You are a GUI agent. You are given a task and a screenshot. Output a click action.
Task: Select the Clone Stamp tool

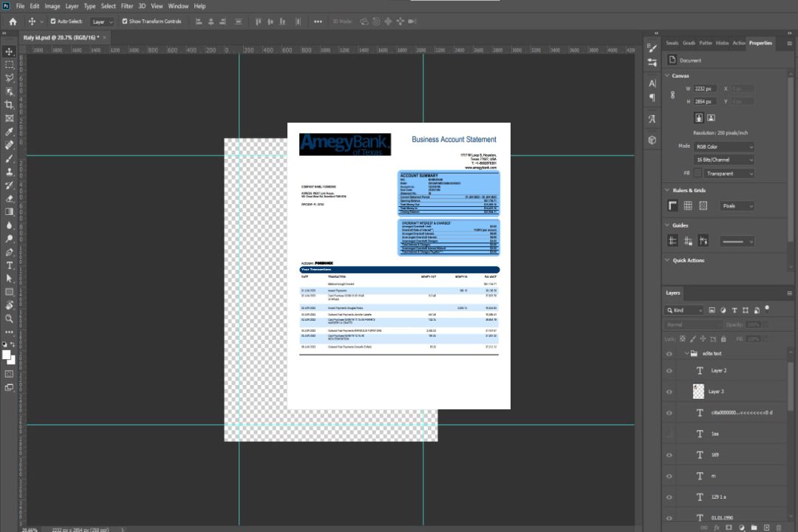[9, 171]
